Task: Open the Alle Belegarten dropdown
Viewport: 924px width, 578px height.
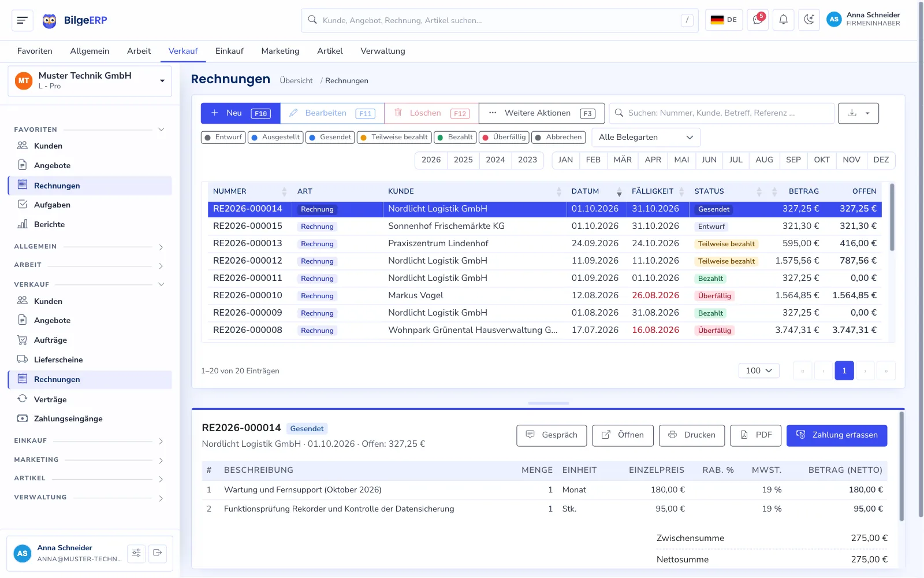Action: pos(646,138)
